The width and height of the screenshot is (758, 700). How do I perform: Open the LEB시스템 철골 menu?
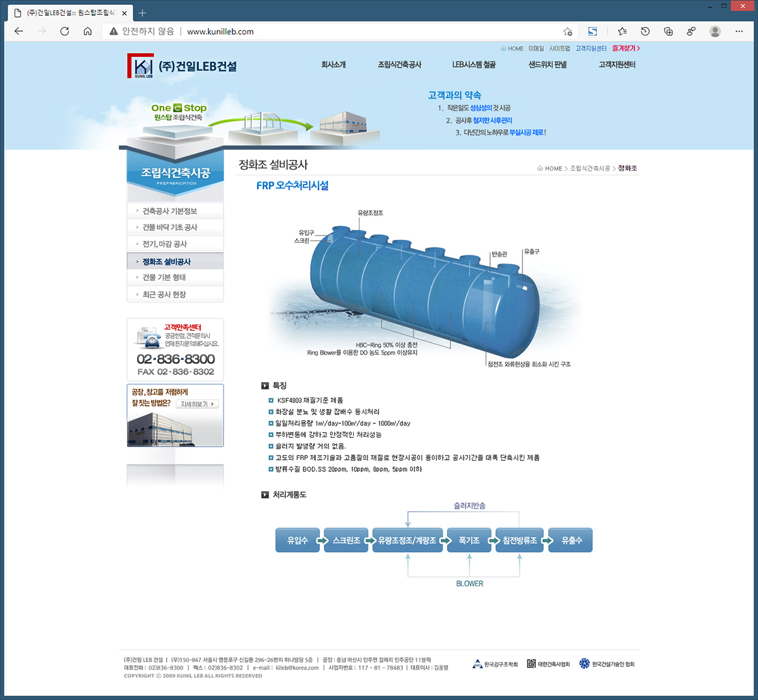[x=474, y=65]
